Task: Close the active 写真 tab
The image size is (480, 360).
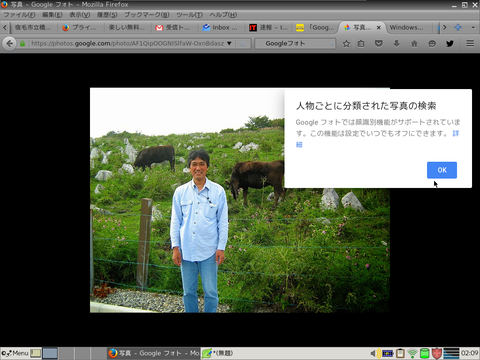Action: coord(379,28)
